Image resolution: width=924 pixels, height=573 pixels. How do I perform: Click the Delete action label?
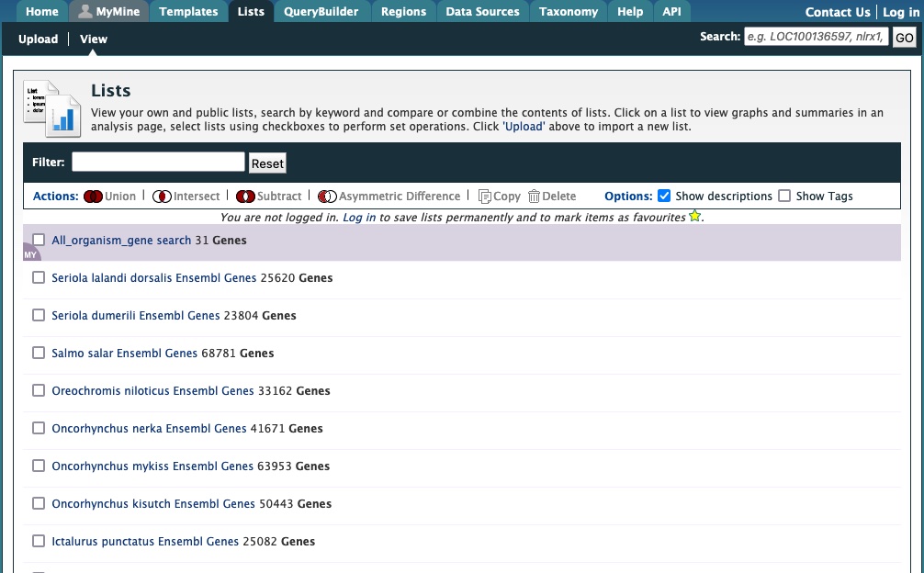(x=558, y=197)
